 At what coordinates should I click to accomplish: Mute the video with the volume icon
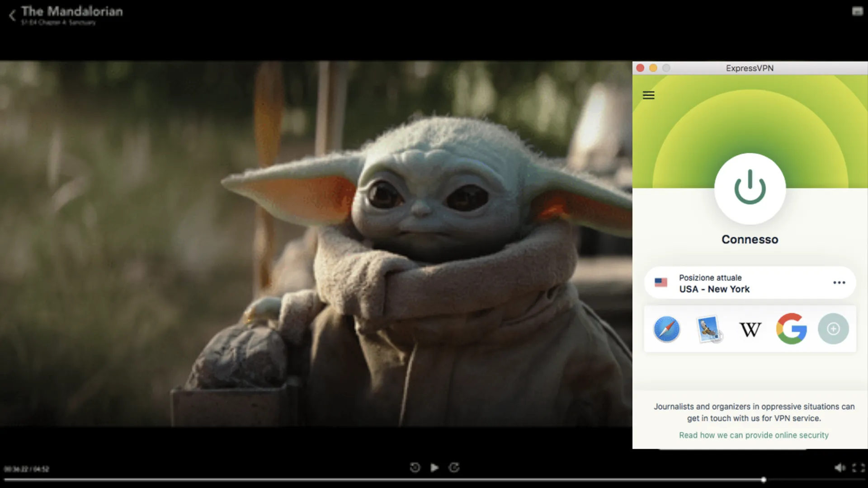coord(839,468)
